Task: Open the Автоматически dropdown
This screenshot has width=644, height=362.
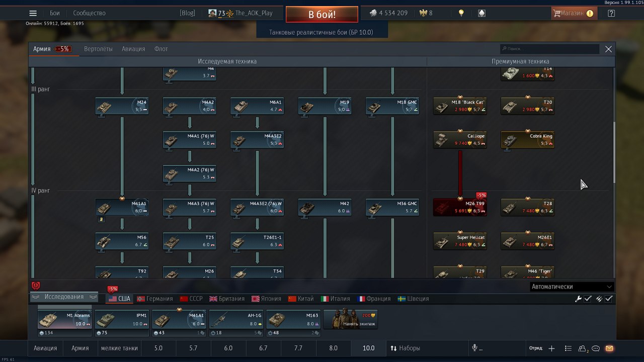Action: click(572, 287)
